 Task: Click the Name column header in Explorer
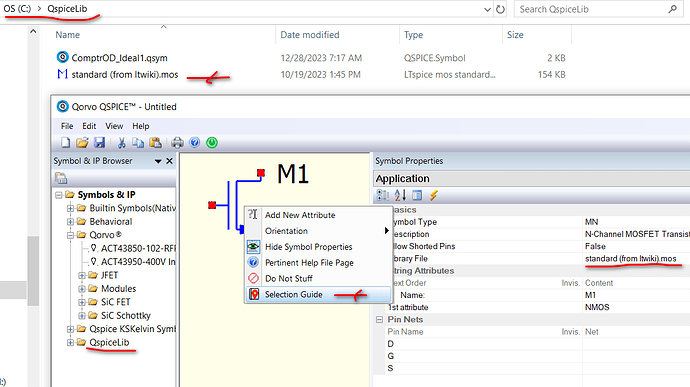coord(68,35)
